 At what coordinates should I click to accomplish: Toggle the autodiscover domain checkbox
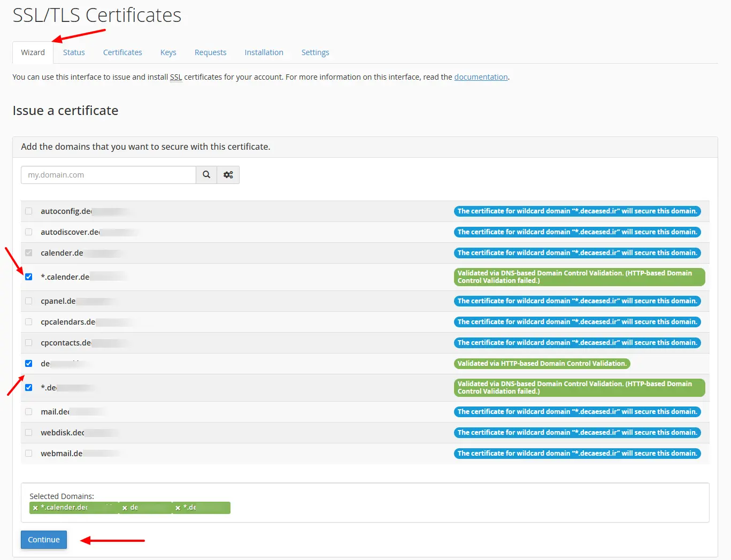pos(29,232)
